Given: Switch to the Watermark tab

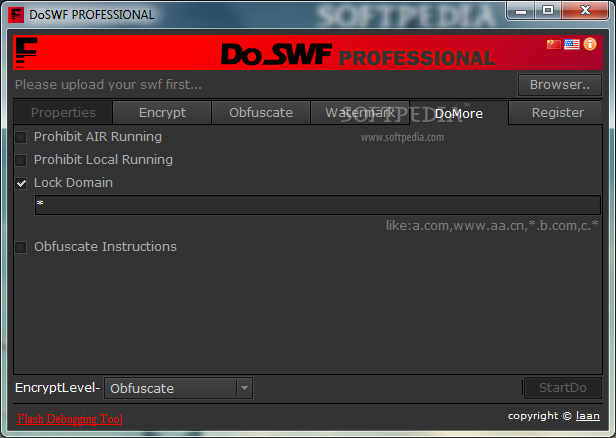Looking at the screenshot, I should point(360,113).
